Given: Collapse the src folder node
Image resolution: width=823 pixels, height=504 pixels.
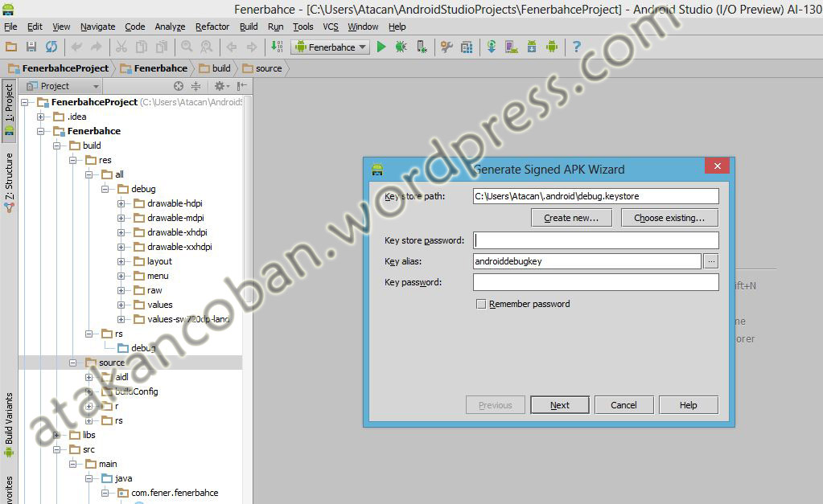Looking at the screenshot, I should click(x=56, y=449).
